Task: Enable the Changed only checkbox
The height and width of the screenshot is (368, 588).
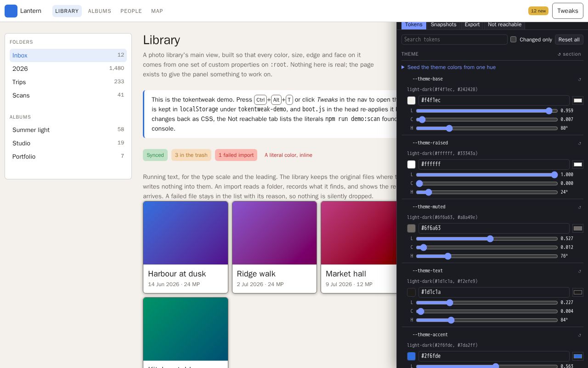Action: point(513,40)
